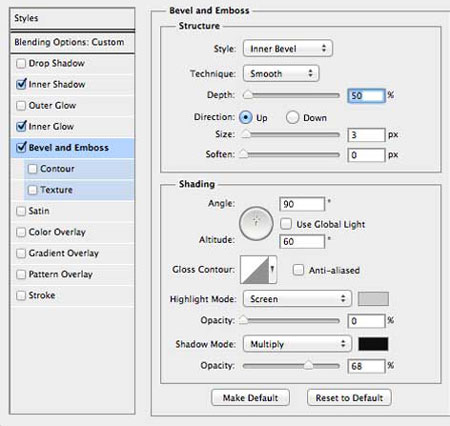Image resolution: width=450 pixels, height=426 pixels.
Task: Click the Size px input field
Action: (x=366, y=135)
